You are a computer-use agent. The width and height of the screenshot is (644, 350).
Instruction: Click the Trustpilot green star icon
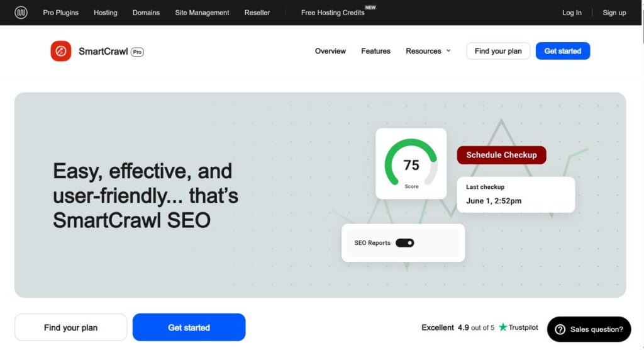502,327
